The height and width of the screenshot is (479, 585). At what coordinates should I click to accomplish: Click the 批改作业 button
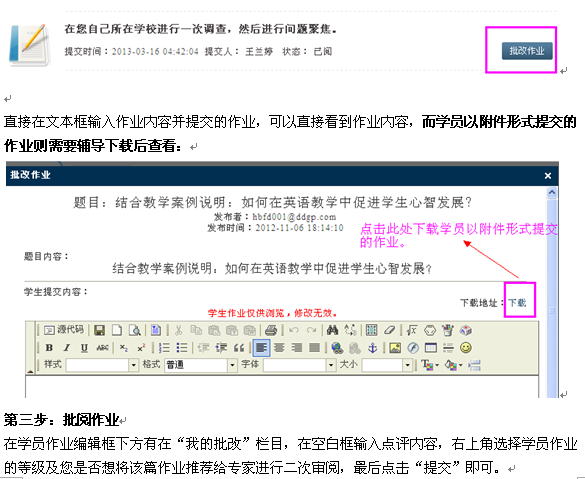(x=527, y=51)
